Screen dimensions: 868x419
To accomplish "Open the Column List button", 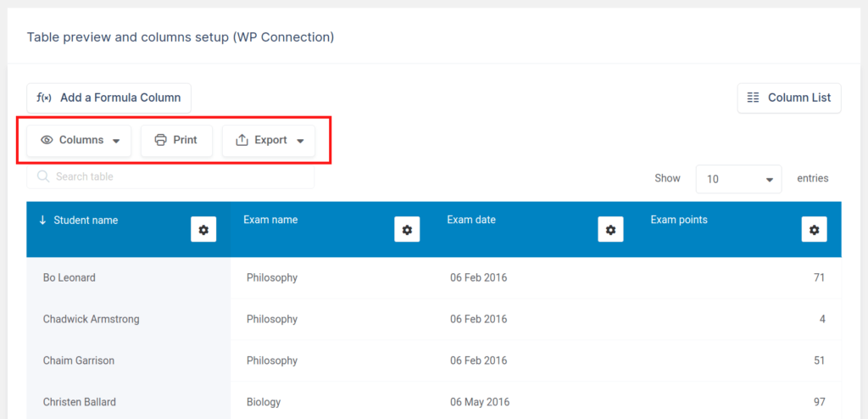I will pyautogui.click(x=789, y=98).
